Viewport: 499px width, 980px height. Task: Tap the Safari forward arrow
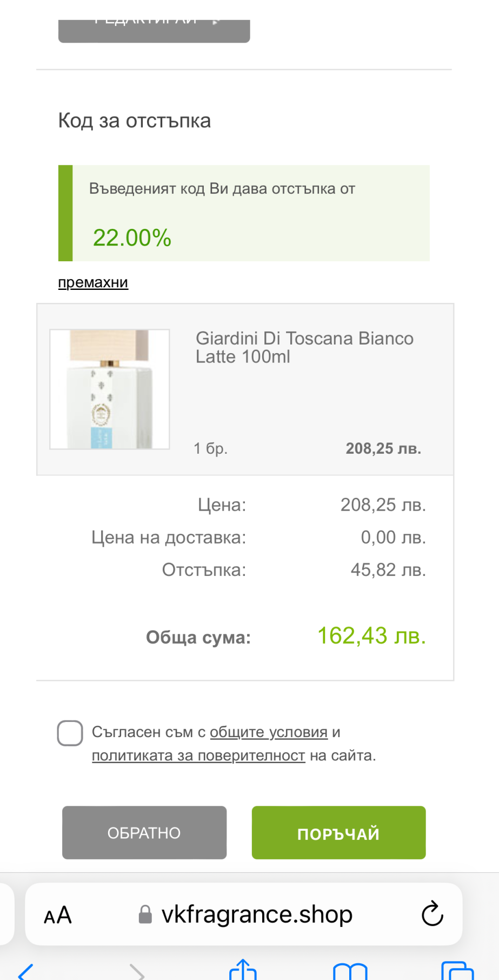click(x=137, y=972)
